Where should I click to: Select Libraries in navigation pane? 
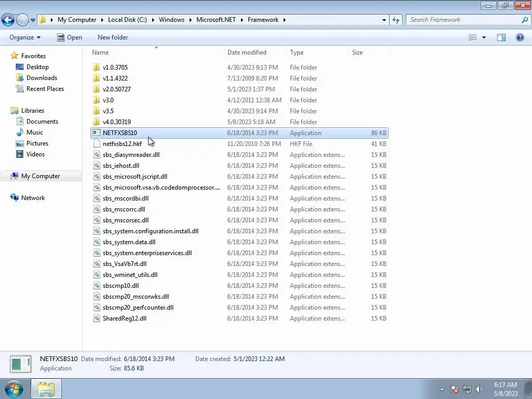coord(33,111)
